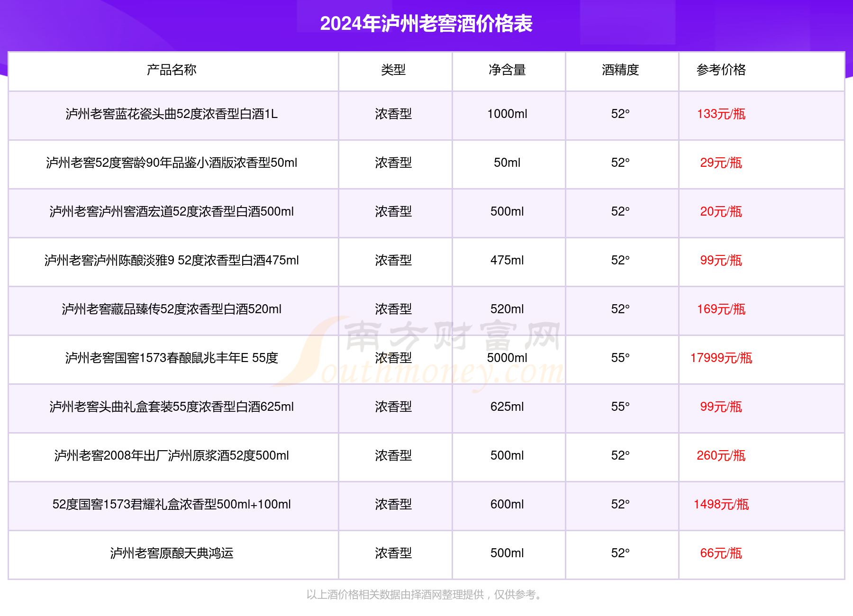Click the 260元/瓶 price
853x616 pixels.
tap(721, 456)
